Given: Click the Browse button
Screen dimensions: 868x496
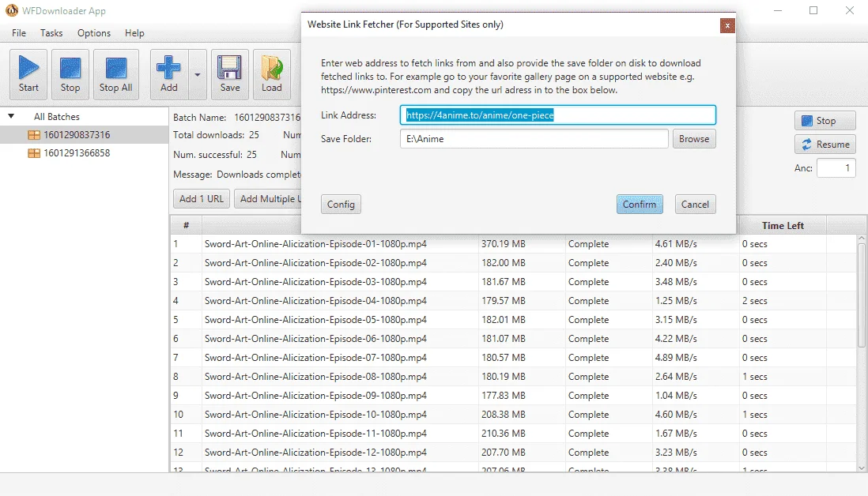Looking at the screenshot, I should 694,139.
